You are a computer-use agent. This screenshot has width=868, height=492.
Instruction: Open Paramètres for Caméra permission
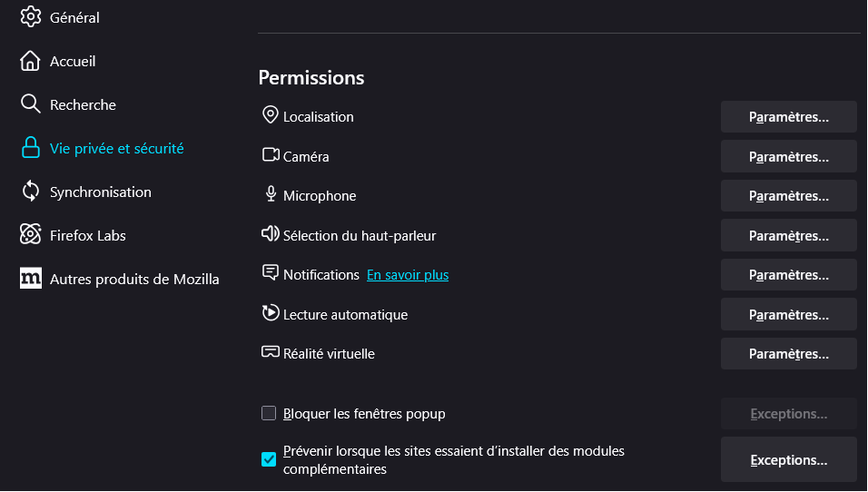(x=788, y=157)
